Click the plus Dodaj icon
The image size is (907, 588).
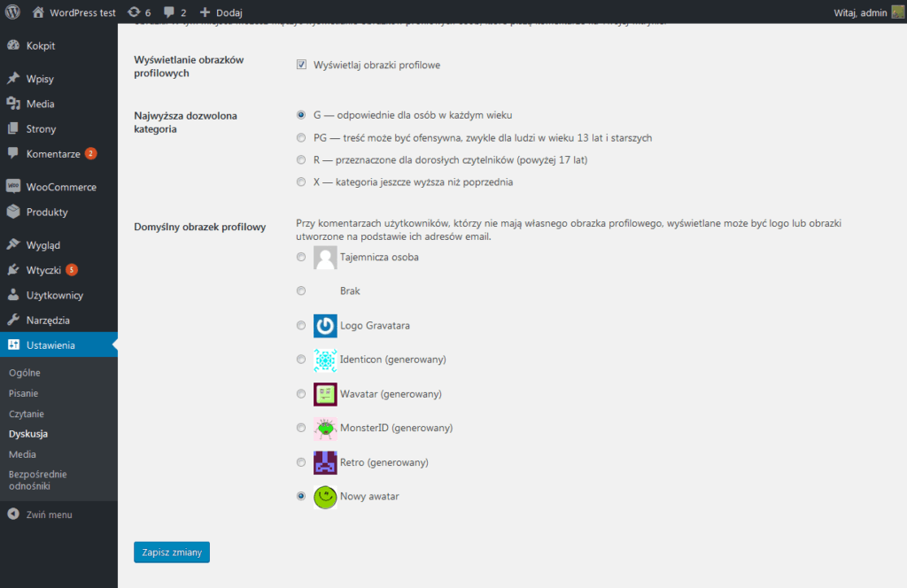(x=205, y=12)
